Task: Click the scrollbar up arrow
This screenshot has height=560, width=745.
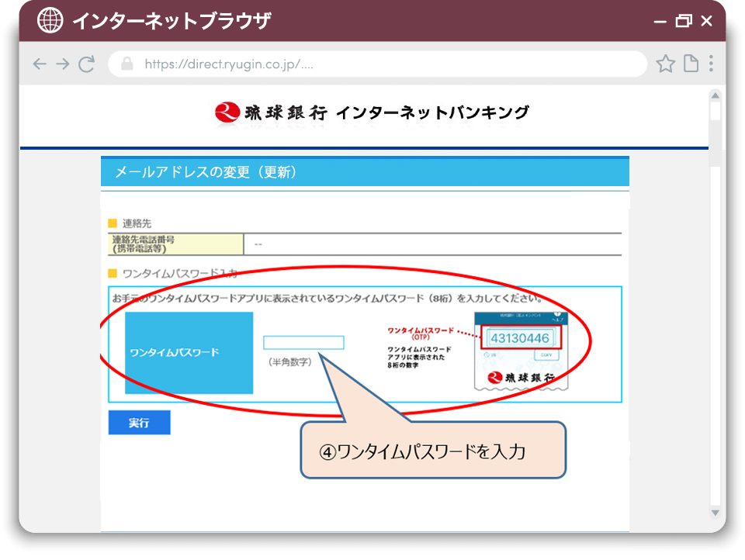Action: coord(715,95)
